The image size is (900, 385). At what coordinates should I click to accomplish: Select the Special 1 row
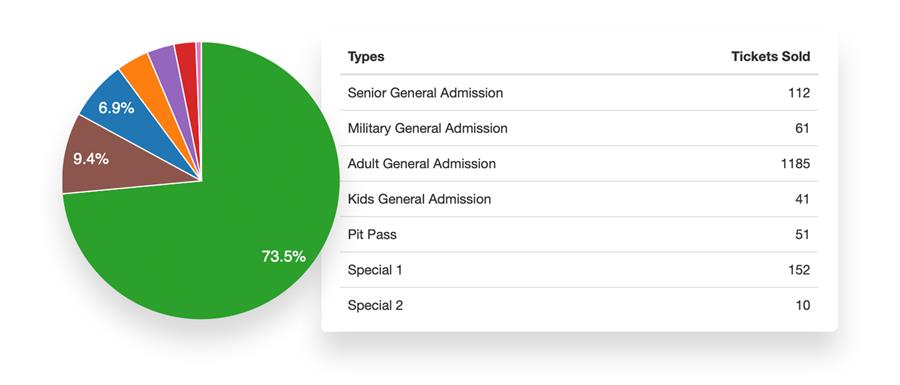[579, 270]
